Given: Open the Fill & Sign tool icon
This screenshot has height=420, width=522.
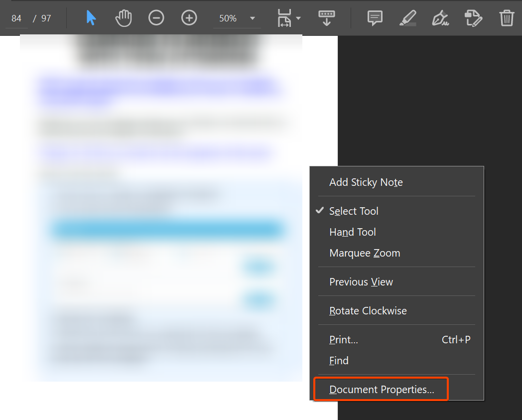Looking at the screenshot, I should (x=440, y=18).
